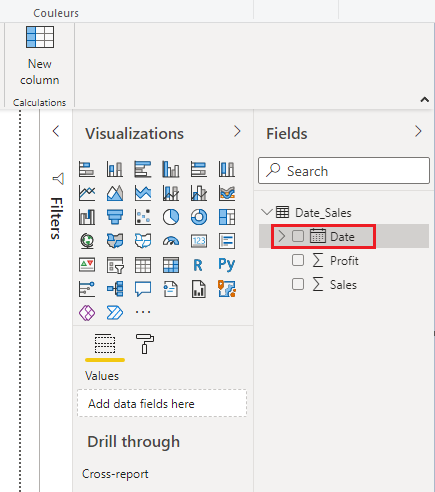Select the Donut chart visual
Image resolution: width=435 pixels, height=492 pixels.
(x=199, y=217)
